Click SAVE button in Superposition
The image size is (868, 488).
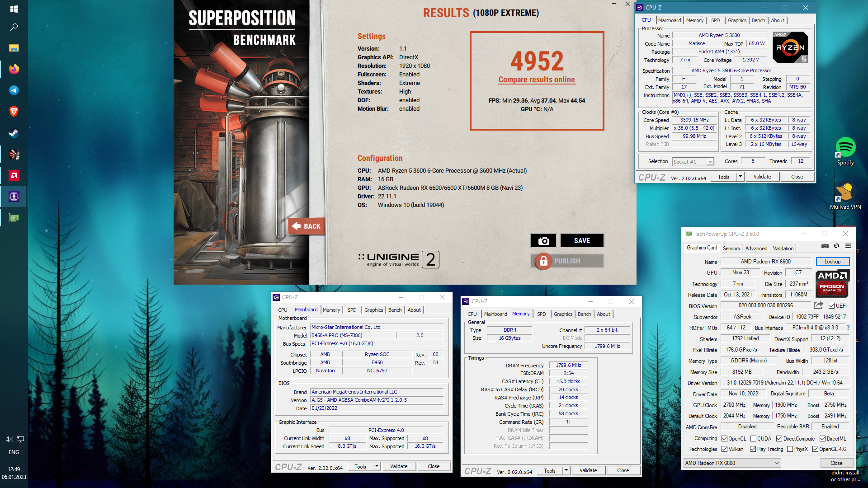click(x=582, y=241)
